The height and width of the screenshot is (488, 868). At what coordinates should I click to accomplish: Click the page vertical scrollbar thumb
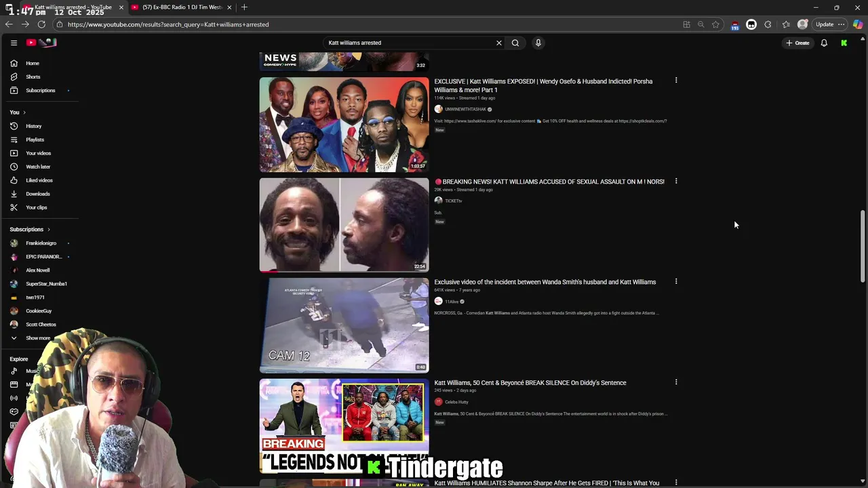[x=863, y=247]
